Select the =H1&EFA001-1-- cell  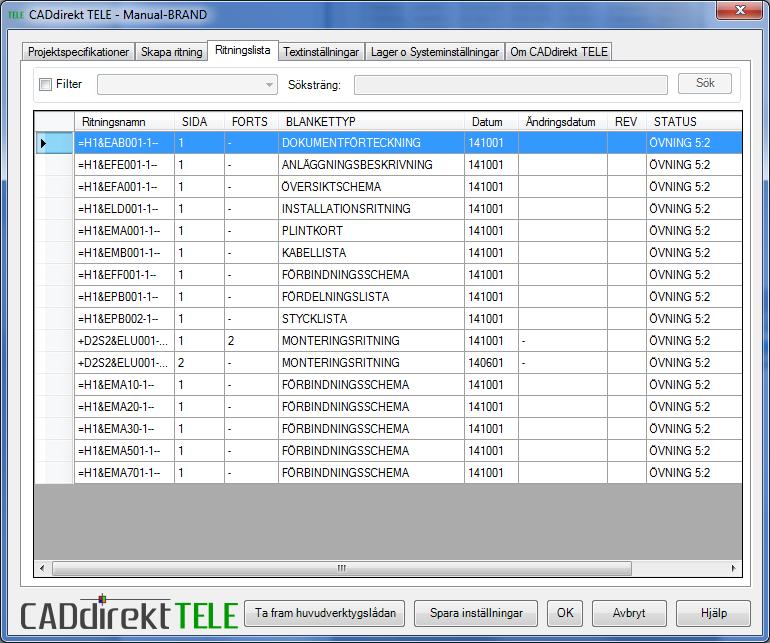coord(124,187)
